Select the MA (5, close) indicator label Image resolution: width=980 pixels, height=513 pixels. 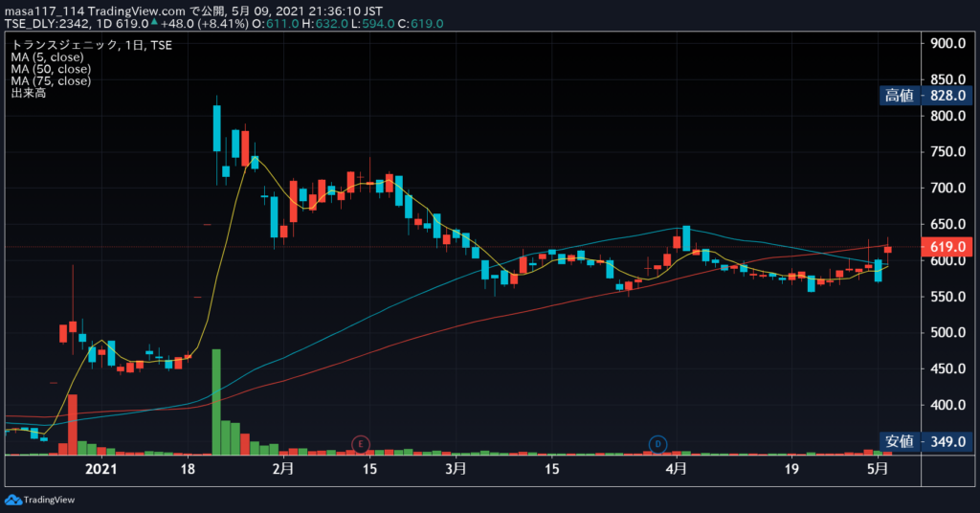[x=47, y=57]
